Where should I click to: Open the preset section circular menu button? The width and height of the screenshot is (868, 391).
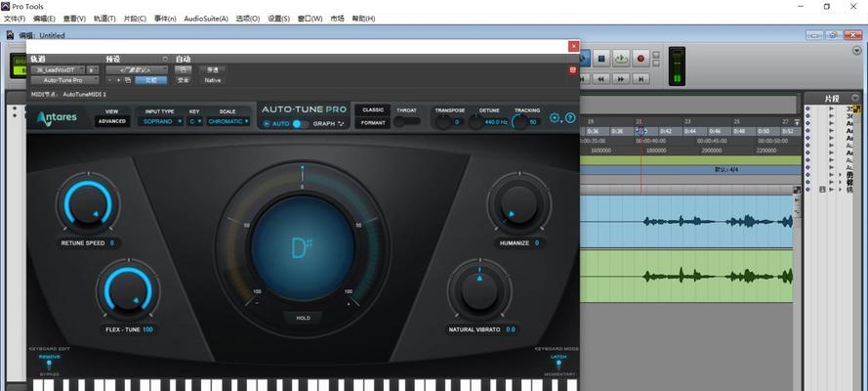[x=164, y=59]
